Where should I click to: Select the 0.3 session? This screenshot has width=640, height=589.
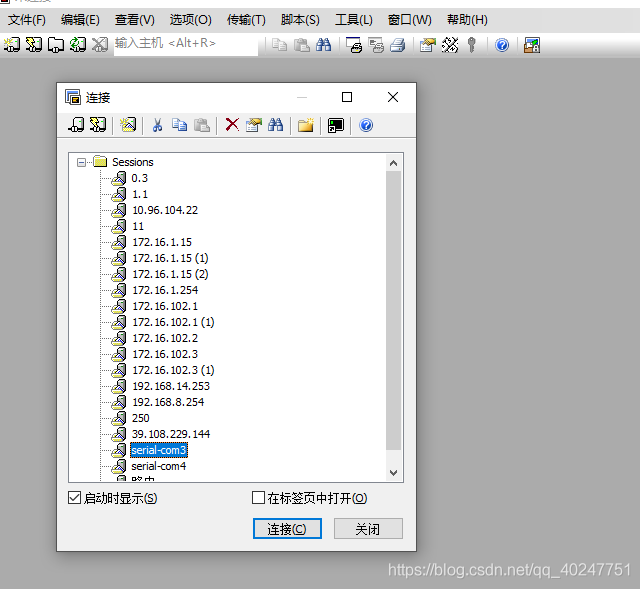coord(140,178)
